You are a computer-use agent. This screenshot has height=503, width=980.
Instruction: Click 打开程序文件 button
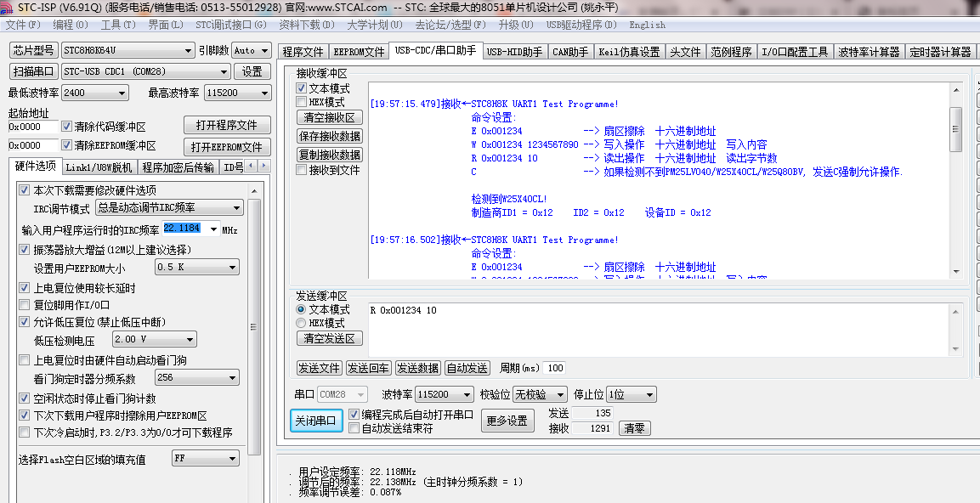point(227,125)
